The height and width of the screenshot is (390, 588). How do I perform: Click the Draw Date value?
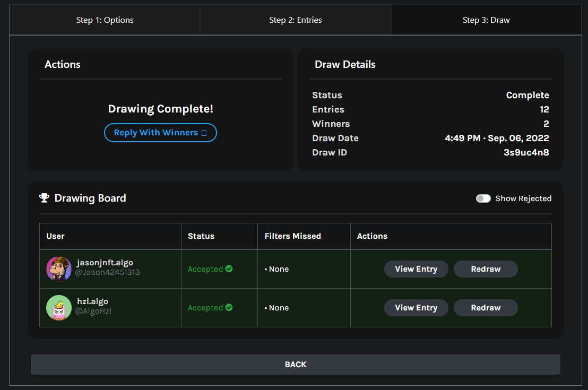pyautogui.click(x=497, y=138)
